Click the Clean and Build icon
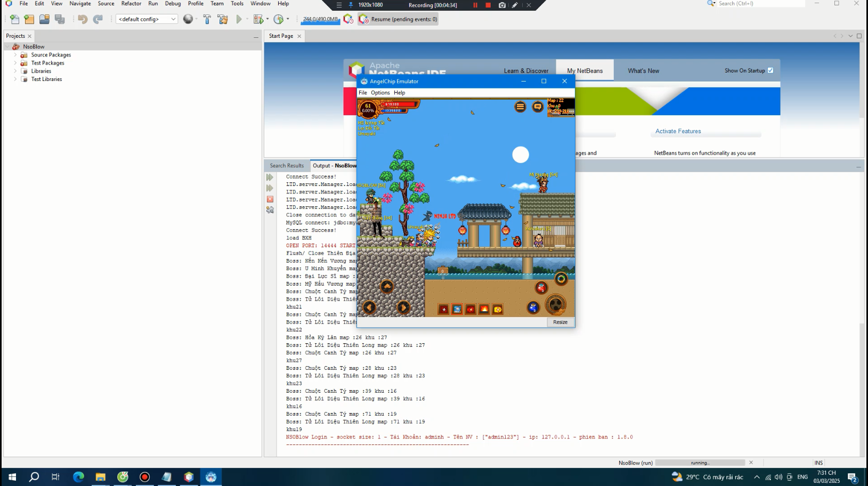 click(223, 19)
